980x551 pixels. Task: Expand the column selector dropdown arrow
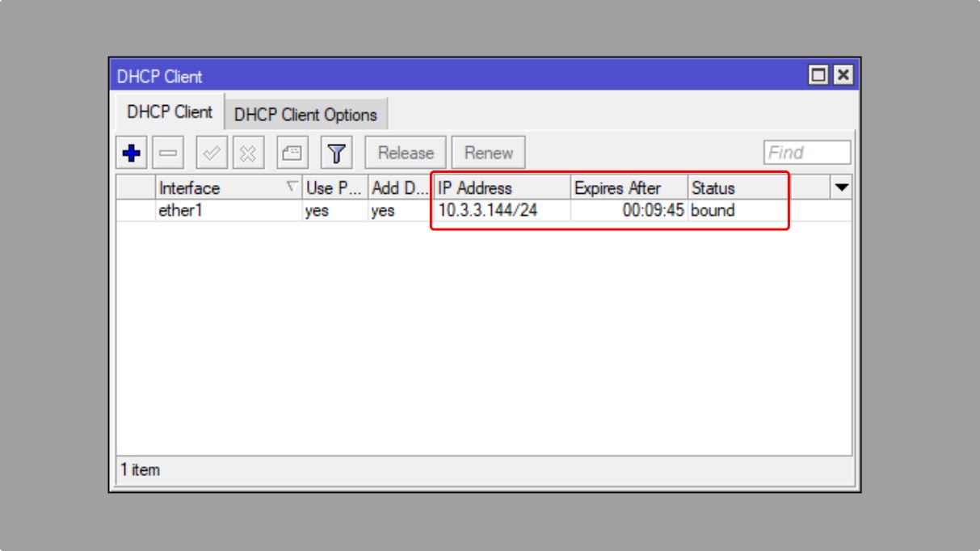[x=841, y=188]
